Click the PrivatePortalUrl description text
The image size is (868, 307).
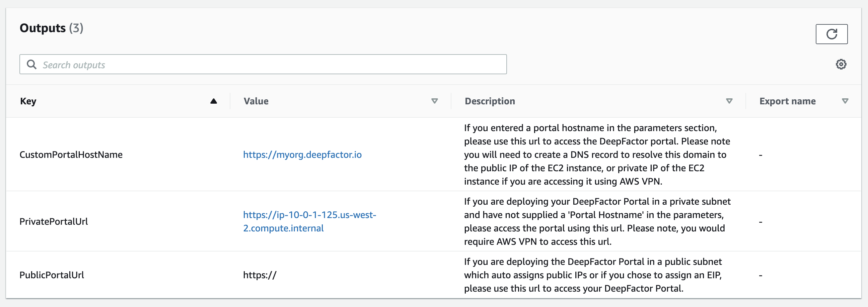coord(597,221)
